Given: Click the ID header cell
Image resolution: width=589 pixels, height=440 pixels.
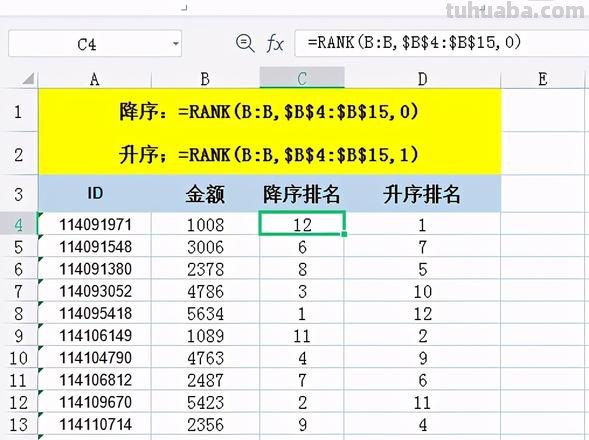Looking at the screenshot, I should point(95,194).
